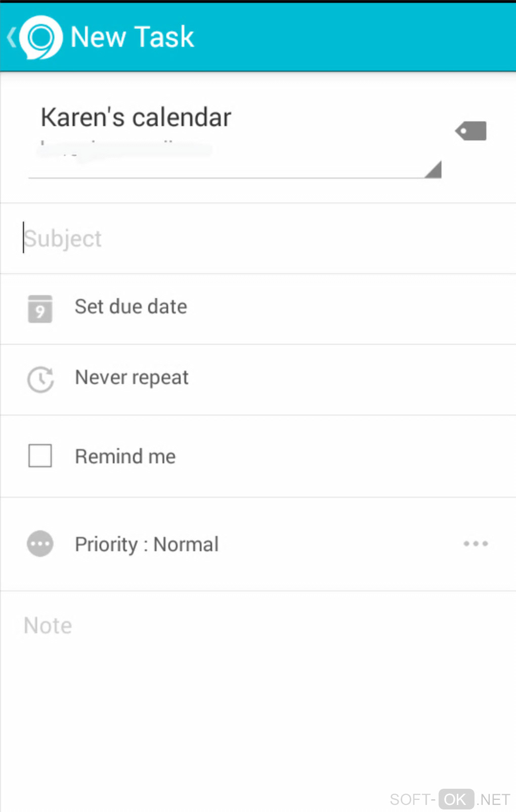Open the Never repeat option
Screen dimensions: 516x812
tap(132, 378)
